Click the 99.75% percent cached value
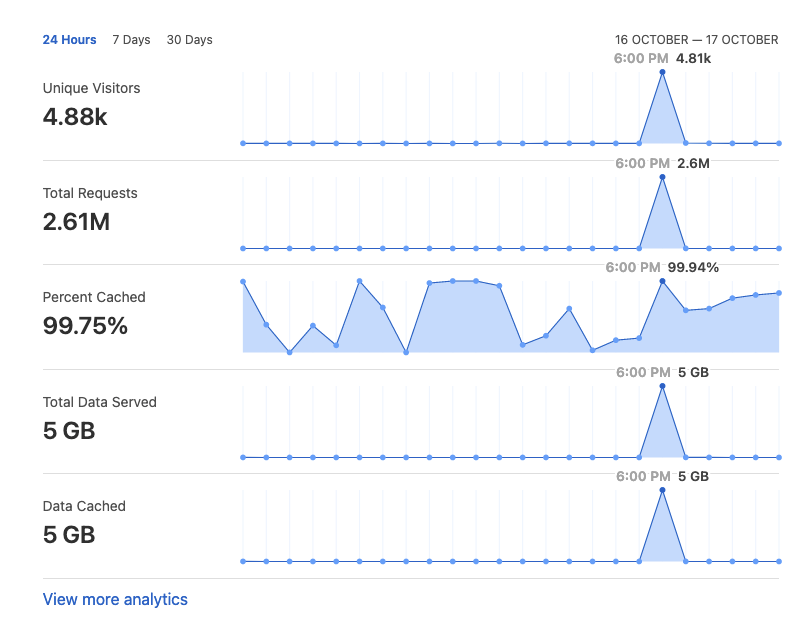The width and height of the screenshot is (809, 620). (x=85, y=326)
